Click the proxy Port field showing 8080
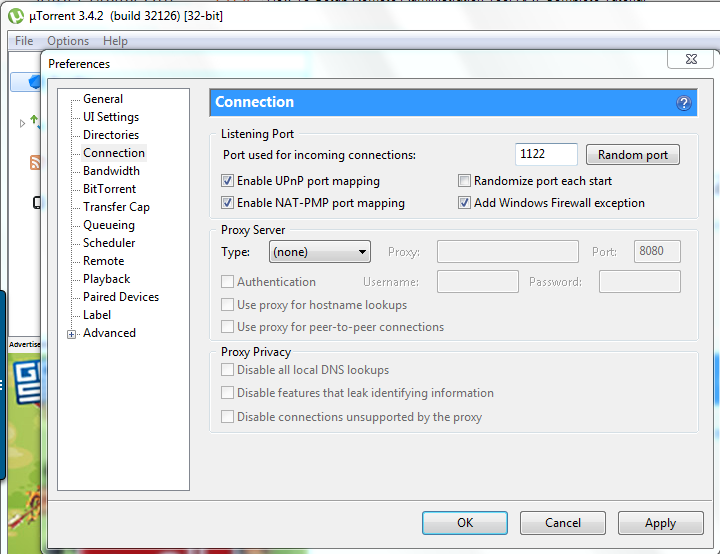This screenshot has height=554, width=720. point(657,252)
